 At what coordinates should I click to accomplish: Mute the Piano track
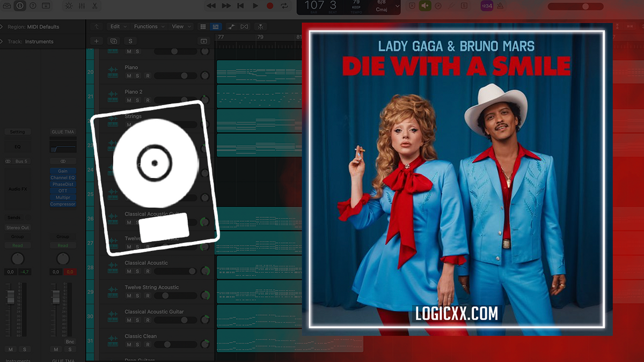[x=129, y=76]
